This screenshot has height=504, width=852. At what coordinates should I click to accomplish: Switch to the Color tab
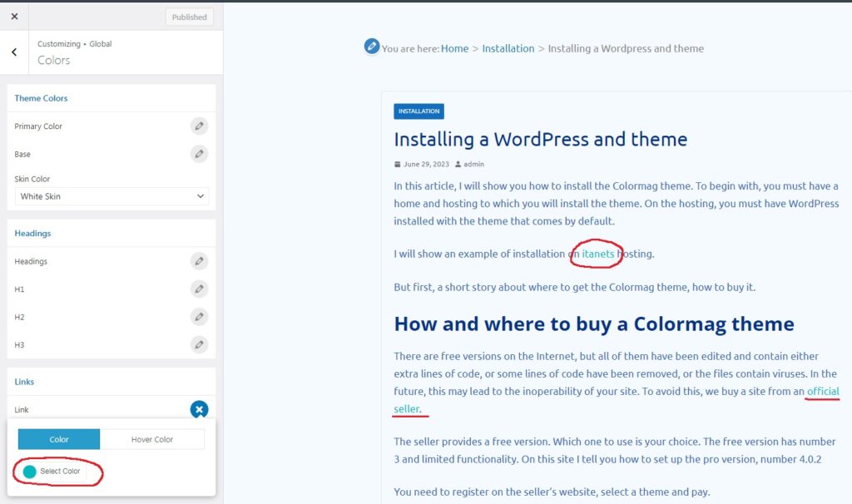click(59, 439)
